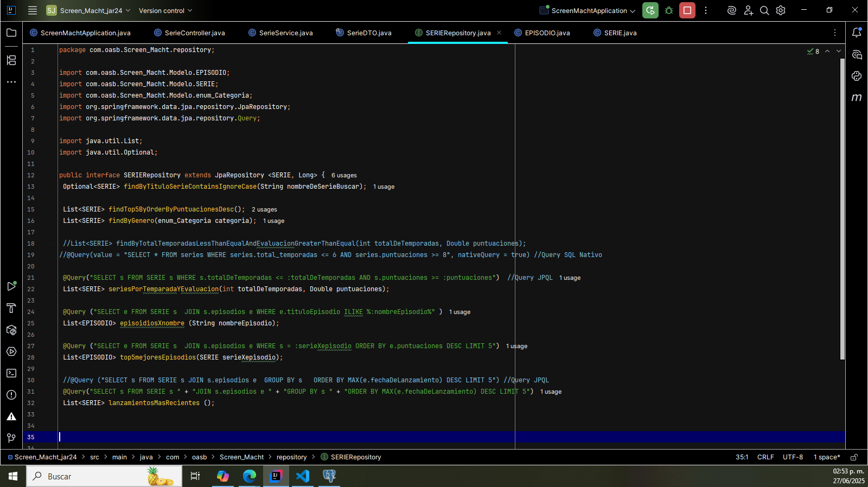Open Go to Line 35:1 indicator
Image resolution: width=868 pixels, height=487 pixels.
pos(742,457)
